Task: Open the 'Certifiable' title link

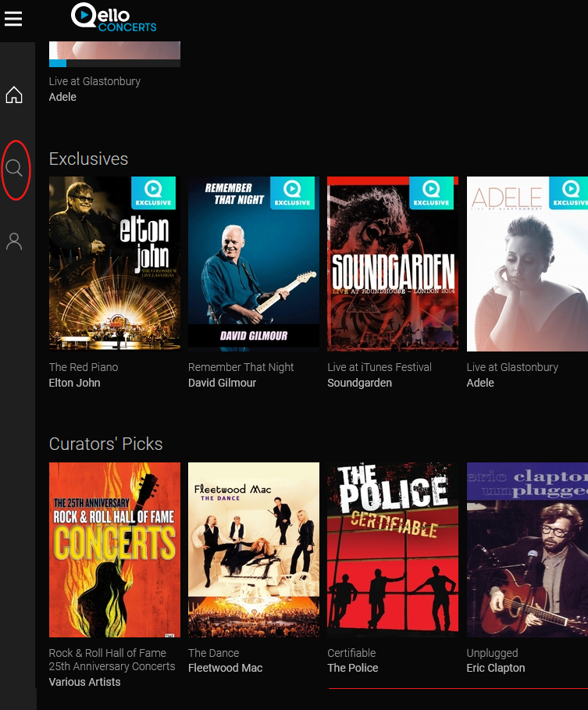Action: point(351,653)
